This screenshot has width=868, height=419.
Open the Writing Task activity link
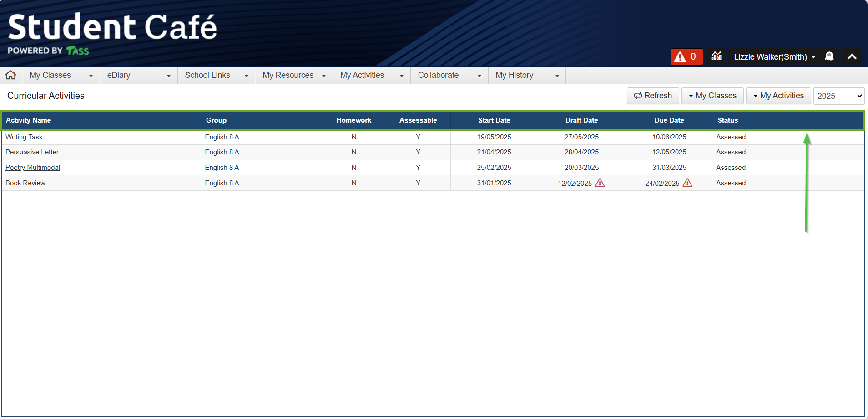[x=24, y=137]
